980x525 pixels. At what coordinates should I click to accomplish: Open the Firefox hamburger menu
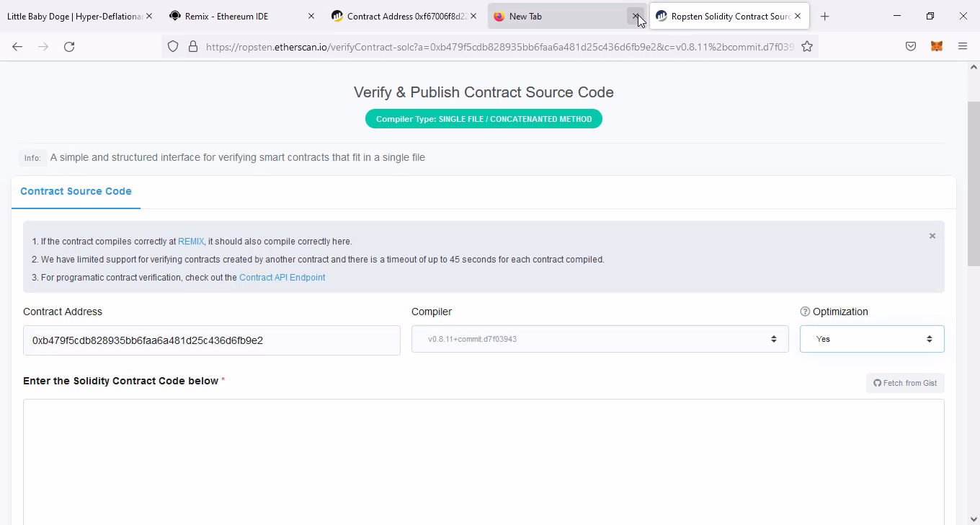pos(962,47)
